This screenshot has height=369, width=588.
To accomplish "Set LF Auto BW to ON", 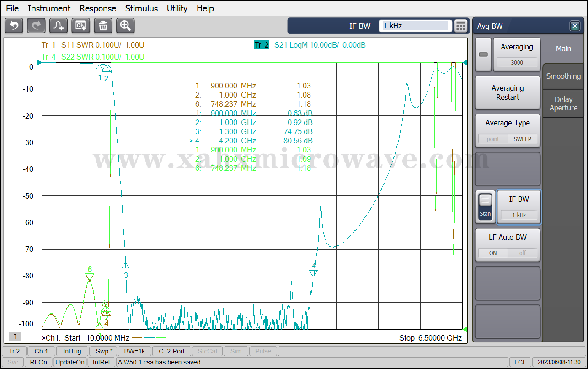I will pos(493,253).
